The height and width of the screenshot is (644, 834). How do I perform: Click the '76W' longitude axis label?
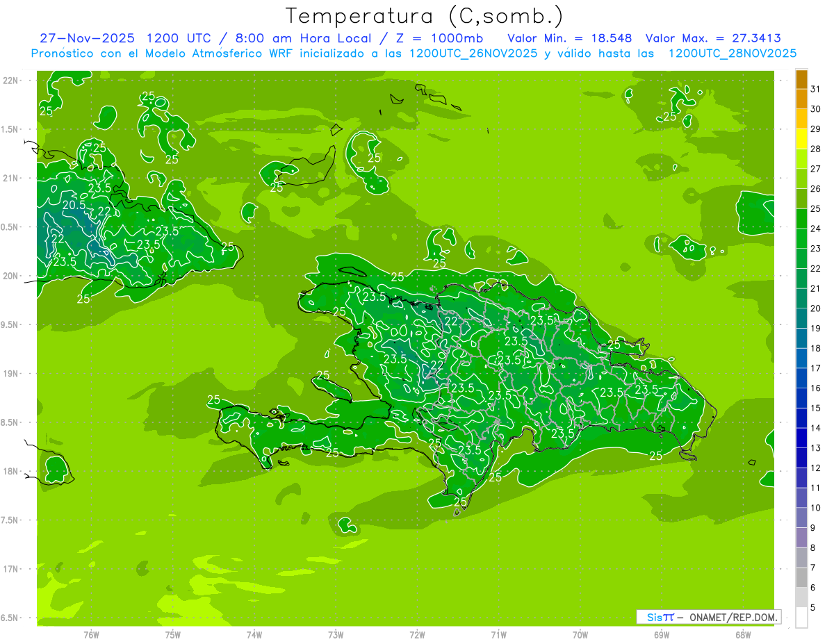pos(91,634)
